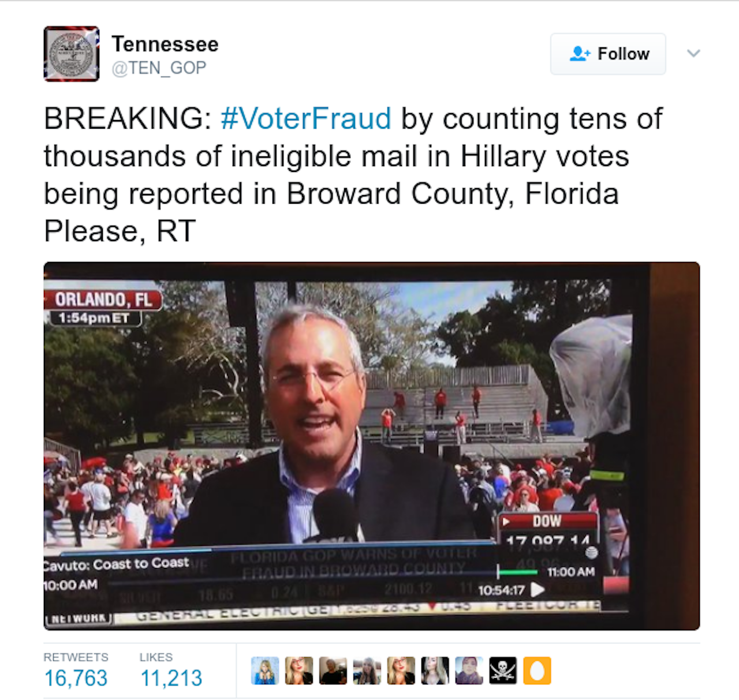Enlarge the attached TV broadcast photo
Image resolution: width=739 pixels, height=700 pixels.
pos(372,446)
